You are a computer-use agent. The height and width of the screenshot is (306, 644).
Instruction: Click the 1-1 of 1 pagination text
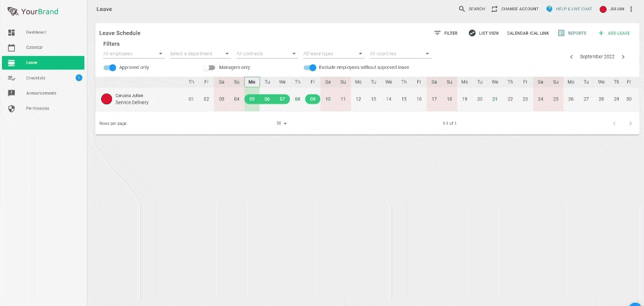450,124
